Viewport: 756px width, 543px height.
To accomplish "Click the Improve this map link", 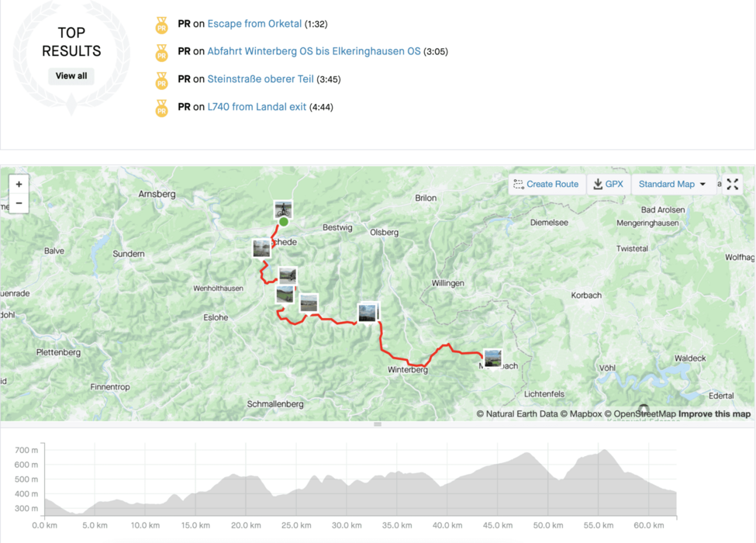I will coord(714,414).
